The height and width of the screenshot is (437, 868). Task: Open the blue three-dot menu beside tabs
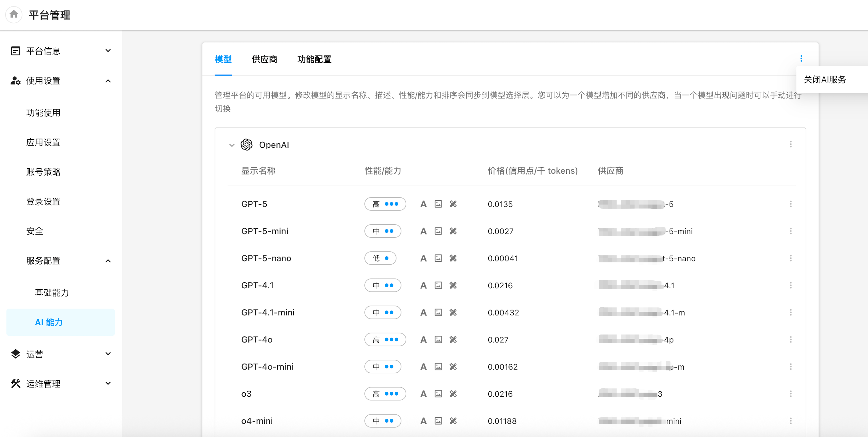pyautogui.click(x=801, y=59)
